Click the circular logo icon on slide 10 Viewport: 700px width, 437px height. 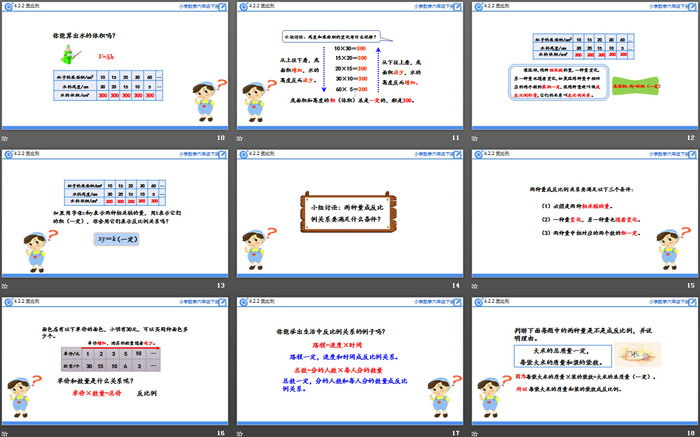pyautogui.click(x=8, y=7)
